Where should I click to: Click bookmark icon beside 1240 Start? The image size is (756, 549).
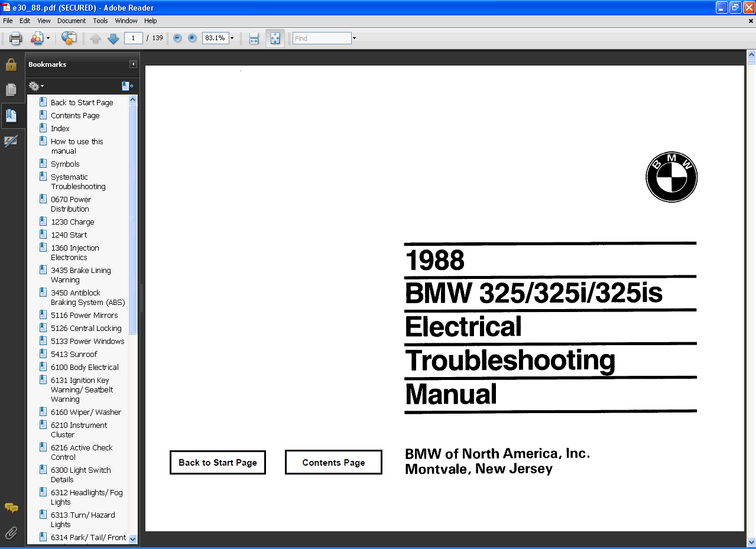(x=43, y=234)
